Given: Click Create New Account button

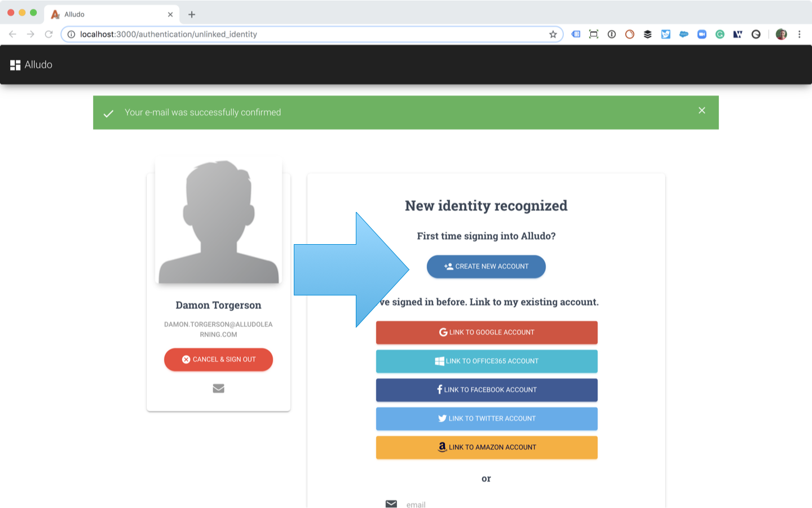Looking at the screenshot, I should (486, 267).
